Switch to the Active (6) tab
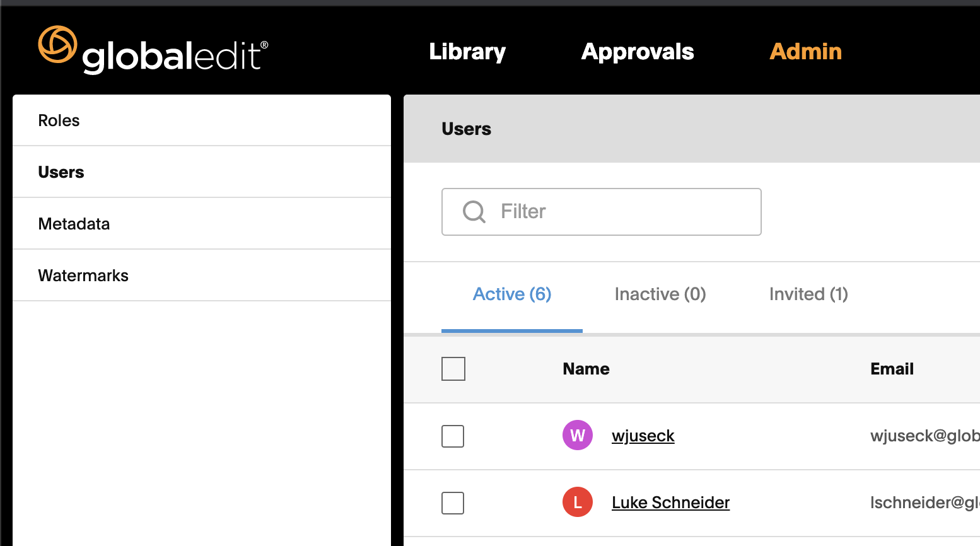 [512, 294]
